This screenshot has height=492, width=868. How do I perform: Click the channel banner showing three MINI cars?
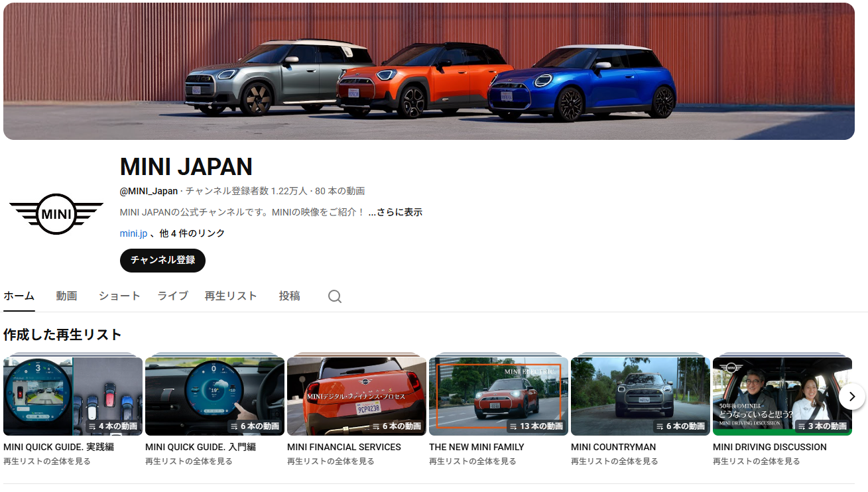(434, 70)
